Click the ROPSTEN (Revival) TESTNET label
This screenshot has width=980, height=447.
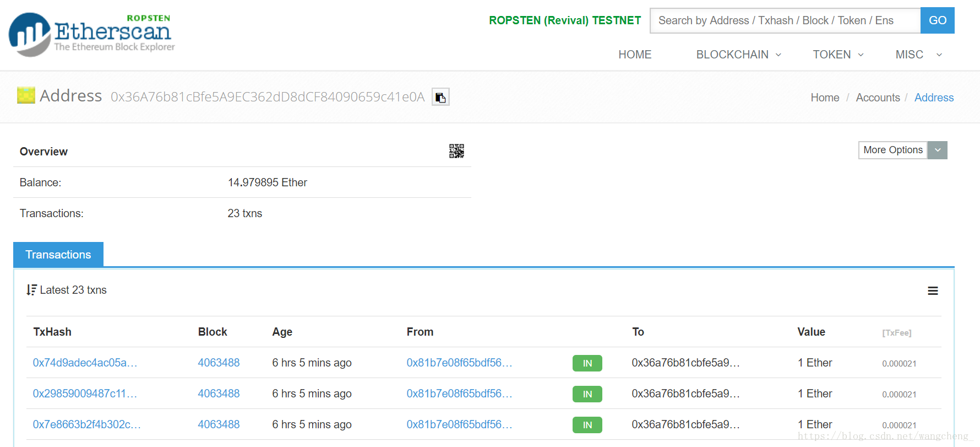click(x=565, y=20)
